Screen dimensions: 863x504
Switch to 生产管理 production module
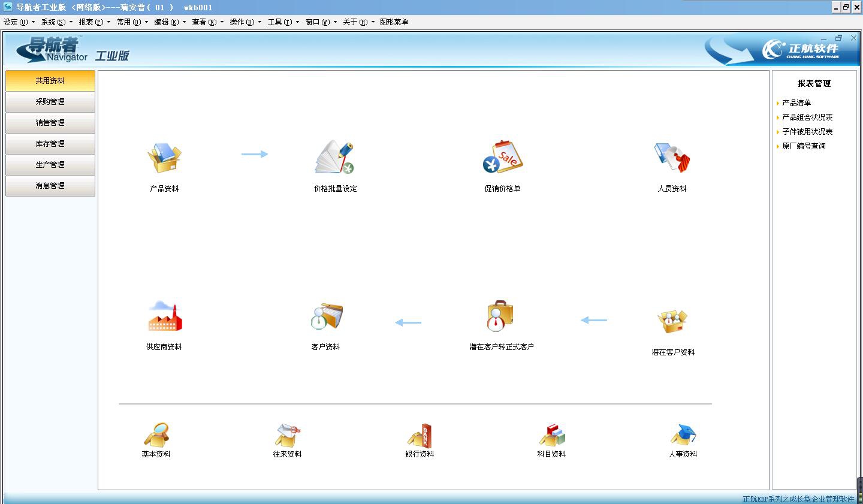(x=50, y=165)
